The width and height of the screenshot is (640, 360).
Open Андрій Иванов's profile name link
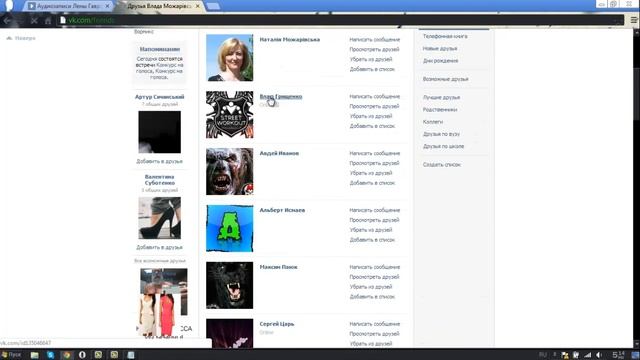pos(279,153)
